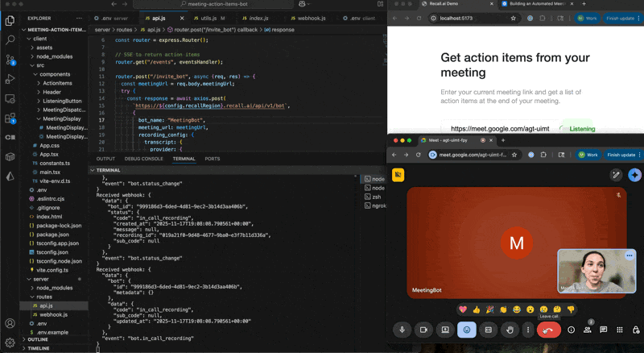This screenshot has width=644, height=353.
Task: Open more options in Meet toolbar
Action: coord(528,330)
